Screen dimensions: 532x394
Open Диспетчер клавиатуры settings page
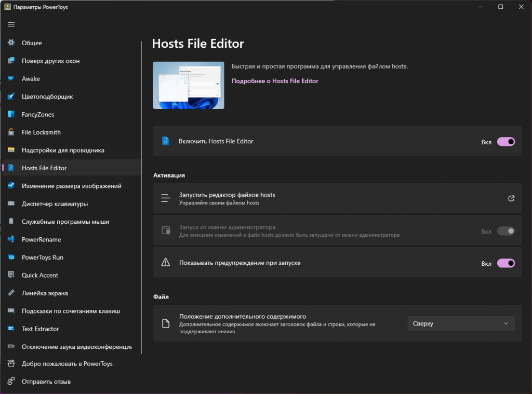click(x=55, y=204)
